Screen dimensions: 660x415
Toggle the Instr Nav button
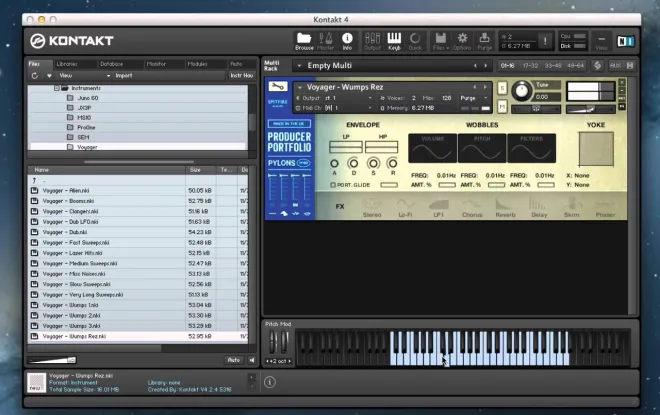tap(242, 76)
